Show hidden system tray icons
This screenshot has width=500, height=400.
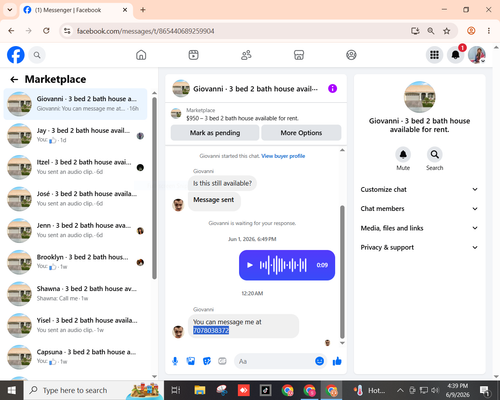[x=400, y=390]
